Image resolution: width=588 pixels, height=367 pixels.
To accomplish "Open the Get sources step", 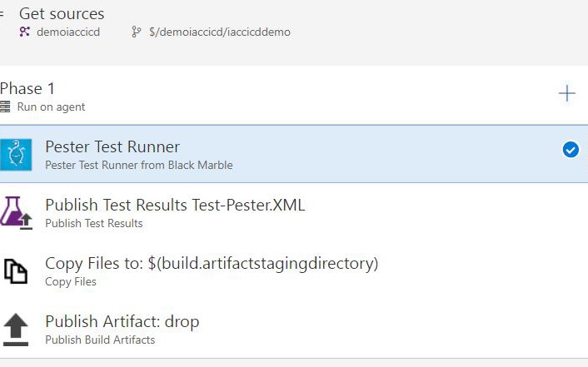I will 62,14.
